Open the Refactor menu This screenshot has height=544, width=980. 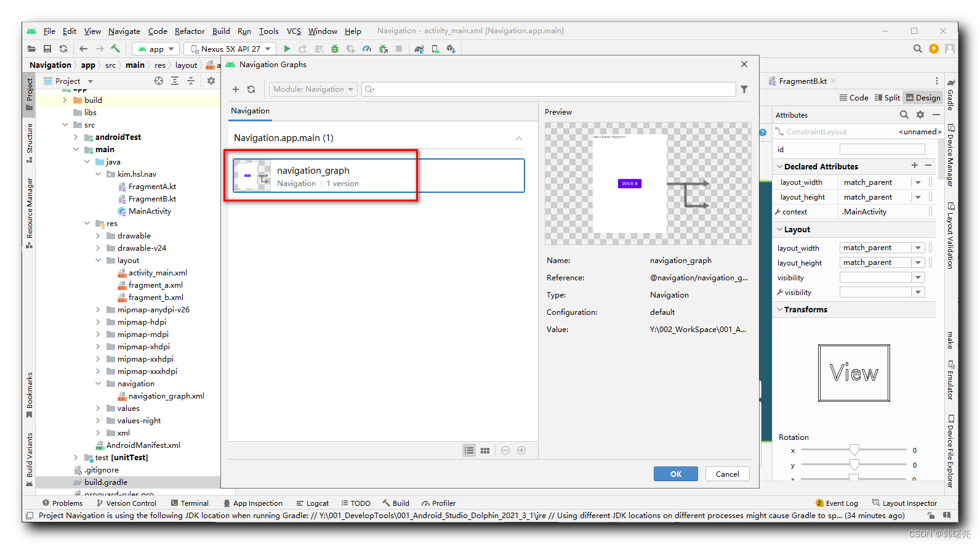click(x=190, y=31)
